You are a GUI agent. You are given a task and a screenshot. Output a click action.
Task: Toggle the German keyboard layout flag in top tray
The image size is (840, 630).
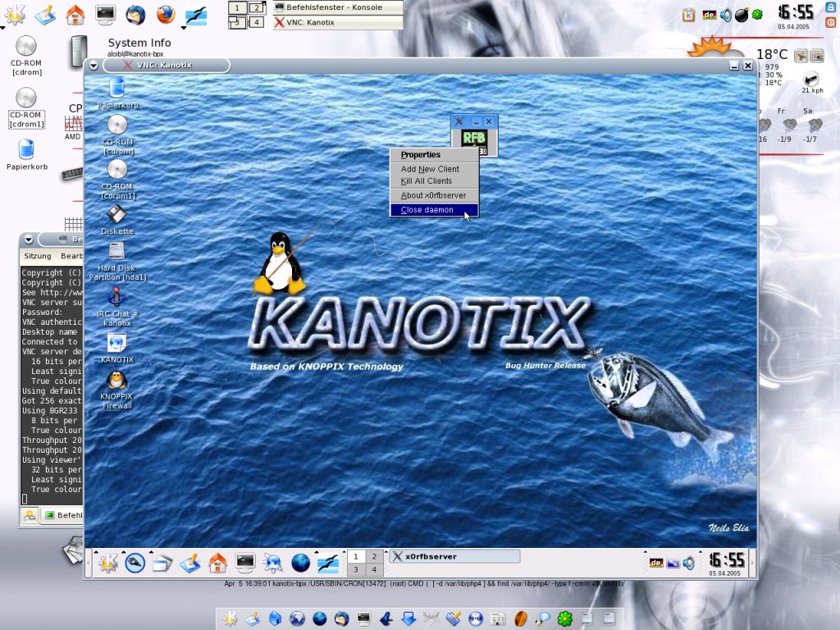tap(708, 15)
